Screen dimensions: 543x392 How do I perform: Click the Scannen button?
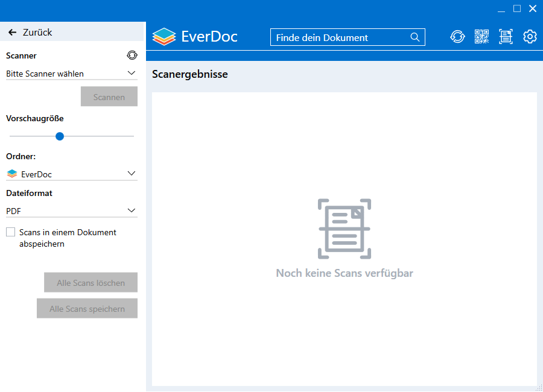[x=109, y=96]
